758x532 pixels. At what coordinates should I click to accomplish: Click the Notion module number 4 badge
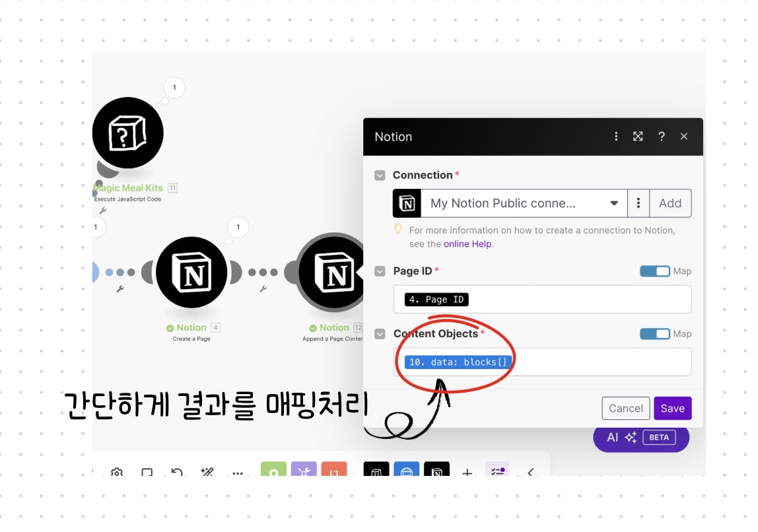pos(216,327)
